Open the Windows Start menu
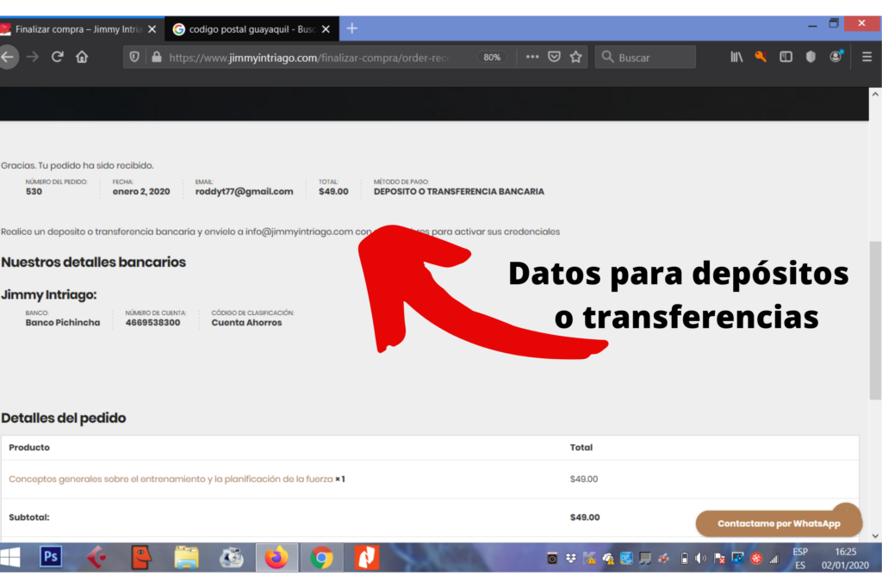Screen dimensions: 882x588 10,557
